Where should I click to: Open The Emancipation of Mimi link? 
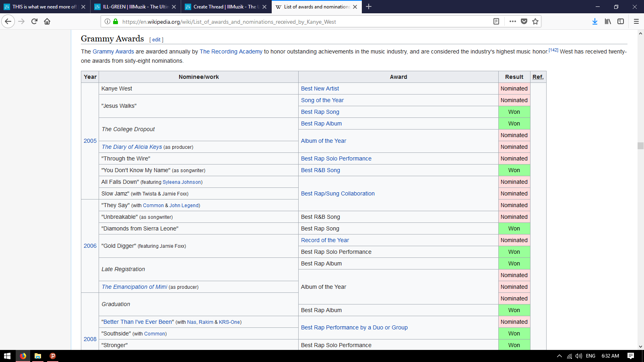tap(134, 287)
